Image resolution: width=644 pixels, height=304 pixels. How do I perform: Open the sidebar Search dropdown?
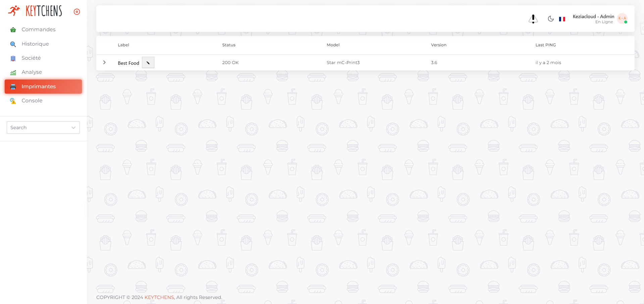pyautogui.click(x=40, y=128)
